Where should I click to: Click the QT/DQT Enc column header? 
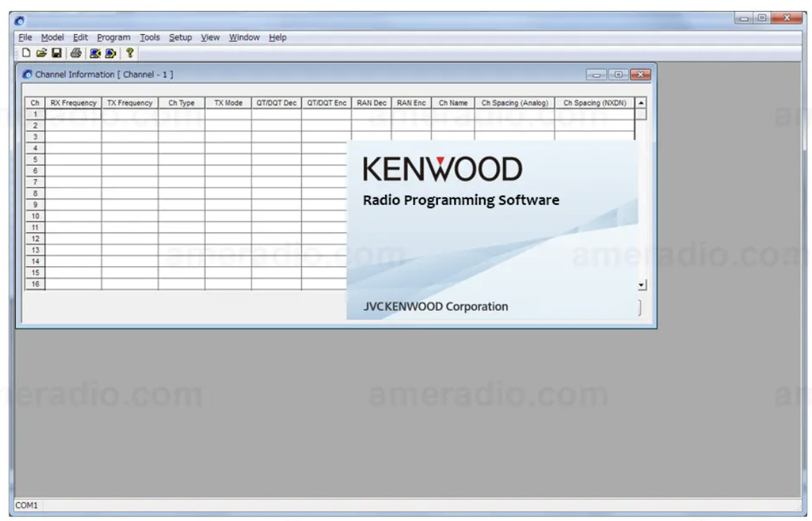point(326,103)
